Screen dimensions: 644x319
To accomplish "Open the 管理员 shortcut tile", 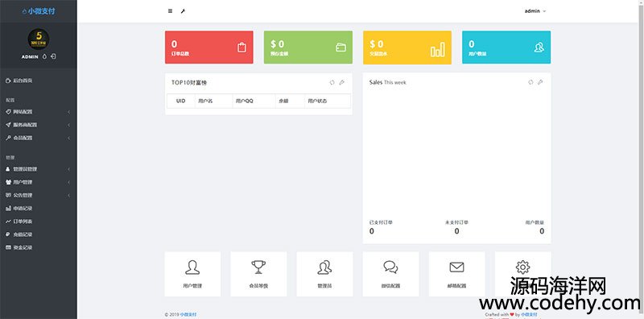I will [x=324, y=274].
